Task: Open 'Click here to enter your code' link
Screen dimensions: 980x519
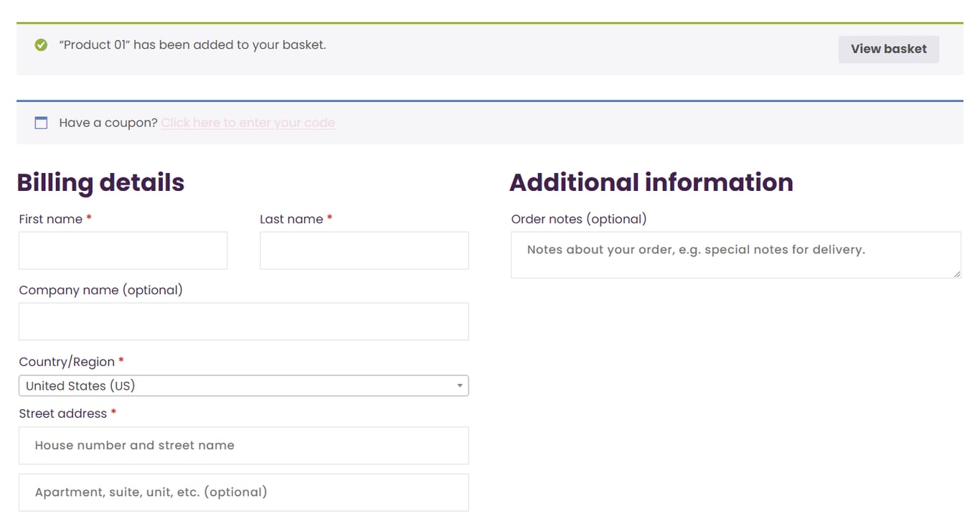Action: coord(248,122)
